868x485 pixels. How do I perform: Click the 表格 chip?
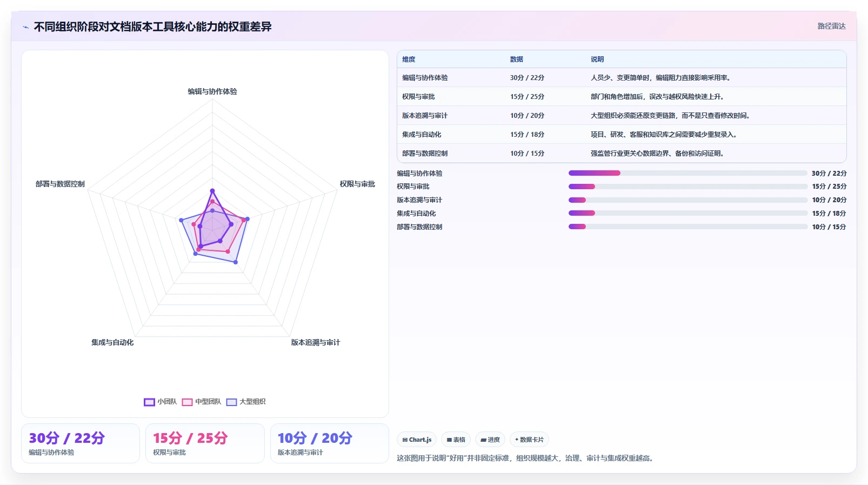[x=456, y=440]
